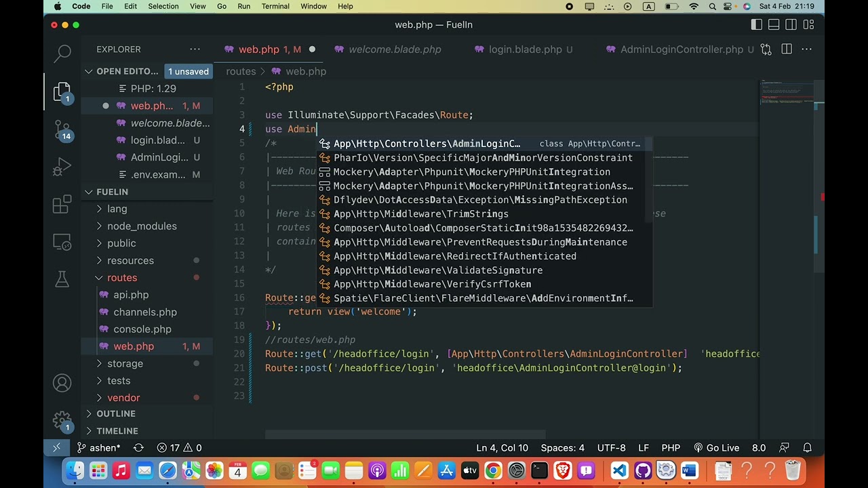
Task: Open Terminal app from the Dock
Action: (x=539, y=470)
